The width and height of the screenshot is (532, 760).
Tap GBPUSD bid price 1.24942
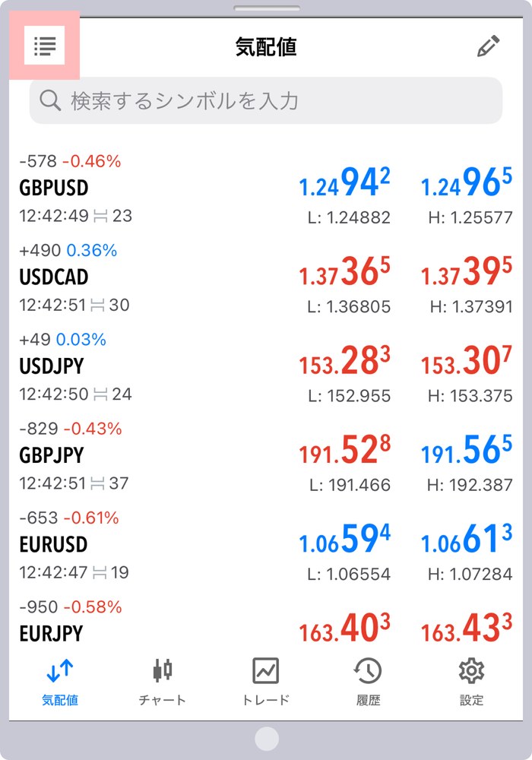pyautogui.click(x=344, y=182)
